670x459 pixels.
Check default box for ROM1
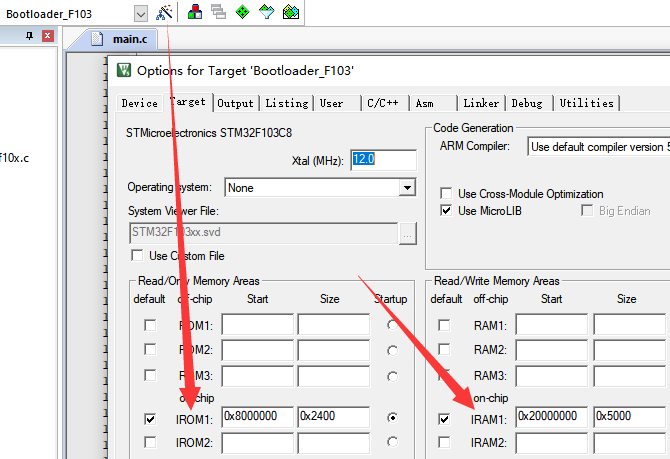coord(150,326)
